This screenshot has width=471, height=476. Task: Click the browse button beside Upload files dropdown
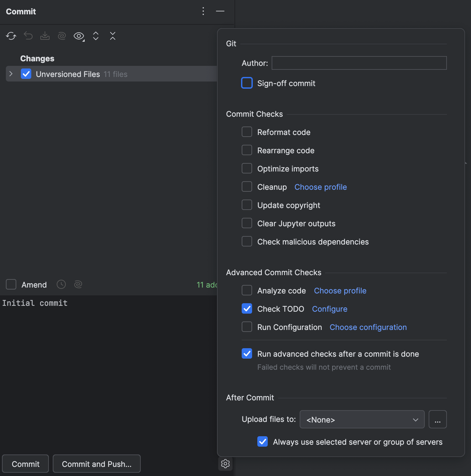(437, 419)
